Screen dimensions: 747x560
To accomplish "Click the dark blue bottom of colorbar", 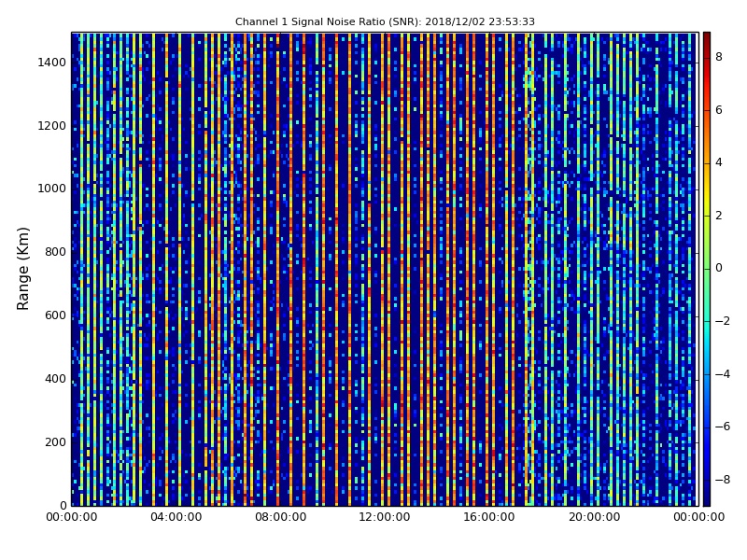I will pos(707,500).
